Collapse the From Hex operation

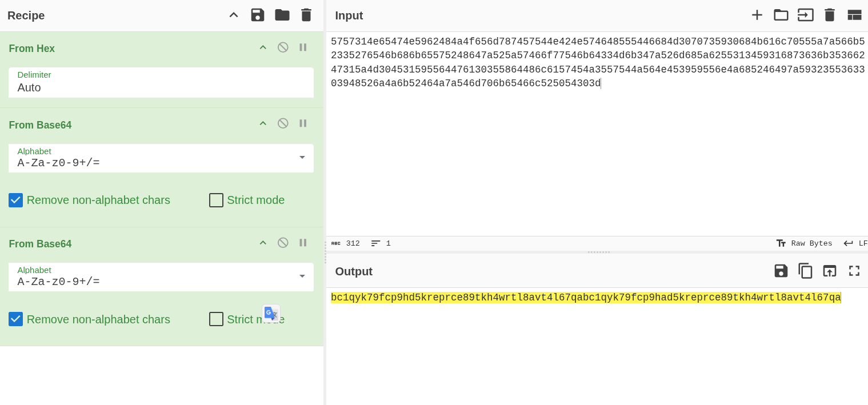263,47
